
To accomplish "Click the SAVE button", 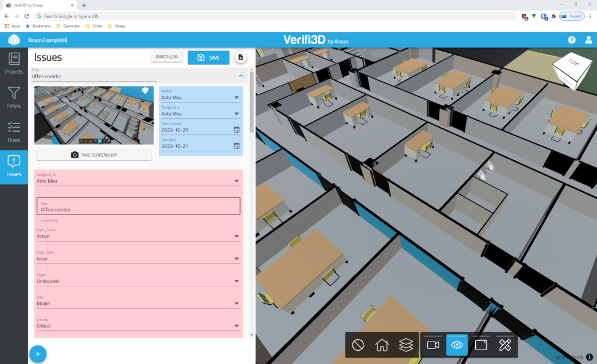I will coord(208,57).
